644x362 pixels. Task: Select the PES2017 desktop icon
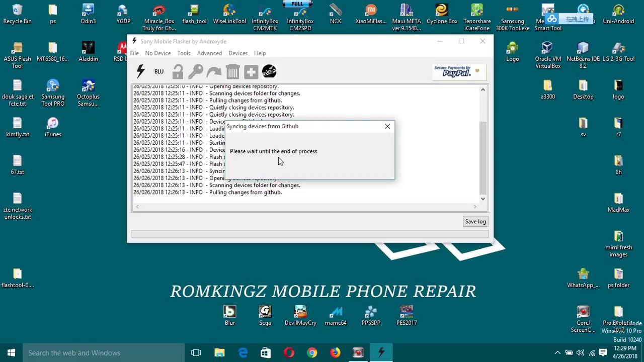407,316
